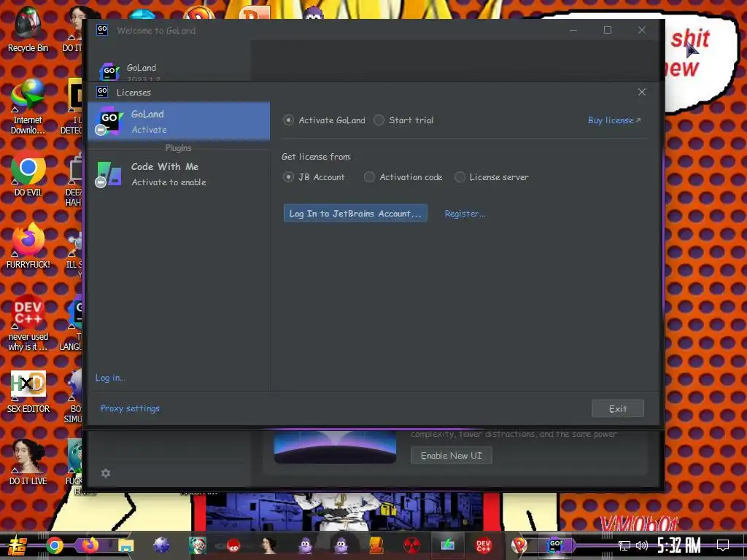Screen dimensions: 747x560
Task: Select Code With Me plugin entry
Action: pos(179,174)
